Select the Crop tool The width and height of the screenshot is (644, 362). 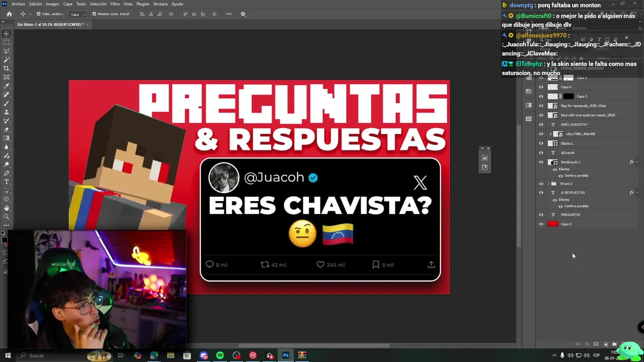[x=7, y=68]
